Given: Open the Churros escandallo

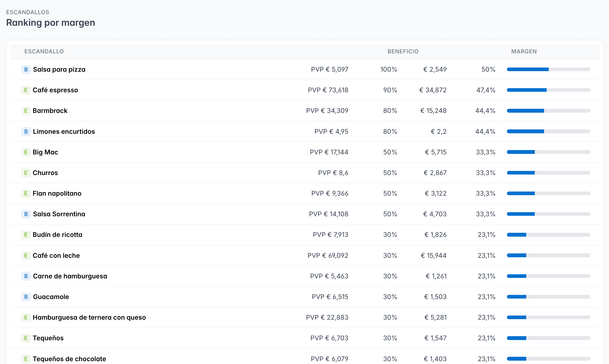Looking at the screenshot, I should (x=45, y=173).
